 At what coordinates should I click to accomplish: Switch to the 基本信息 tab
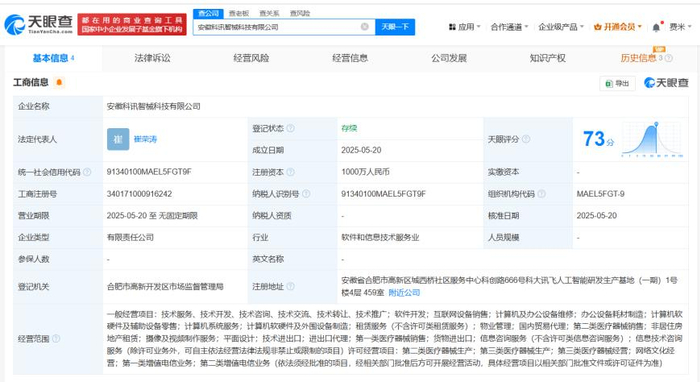click(x=53, y=58)
